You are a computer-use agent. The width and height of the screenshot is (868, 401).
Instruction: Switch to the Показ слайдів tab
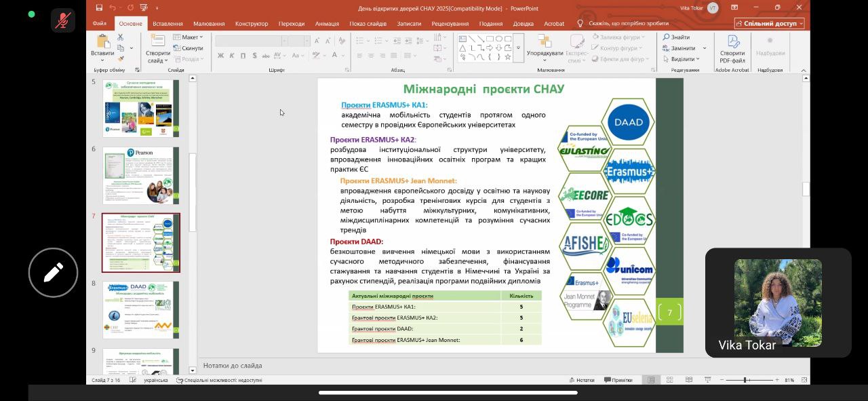pyautogui.click(x=368, y=23)
